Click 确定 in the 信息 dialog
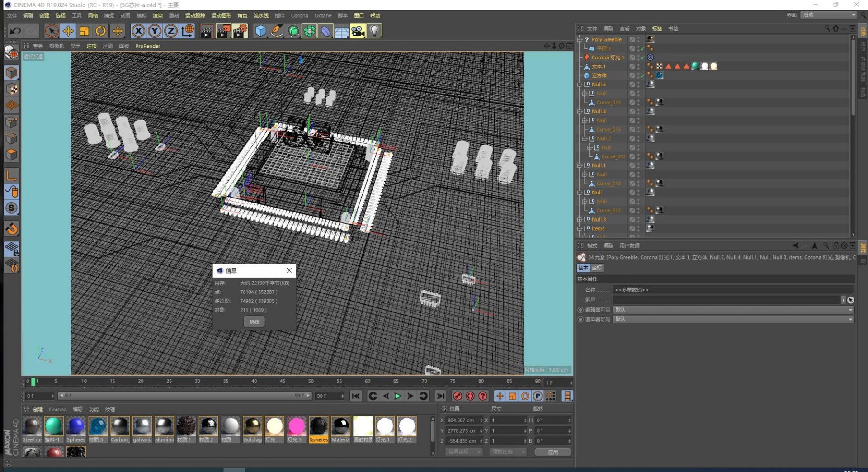 pyautogui.click(x=255, y=321)
